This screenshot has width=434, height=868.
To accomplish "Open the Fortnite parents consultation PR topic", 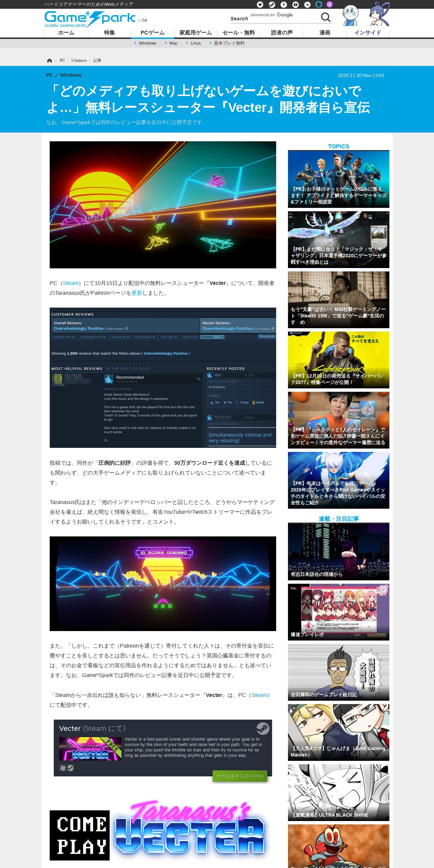I will 339,179.
